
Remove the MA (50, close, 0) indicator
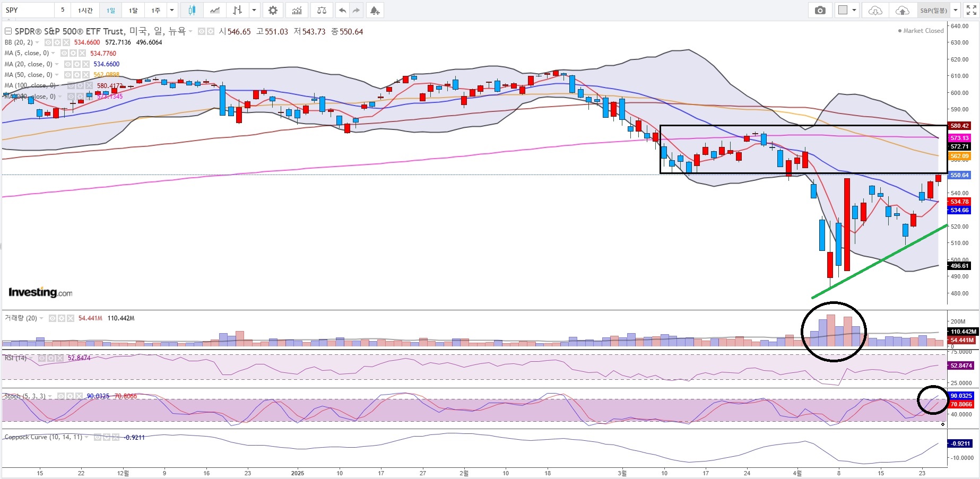[86, 75]
